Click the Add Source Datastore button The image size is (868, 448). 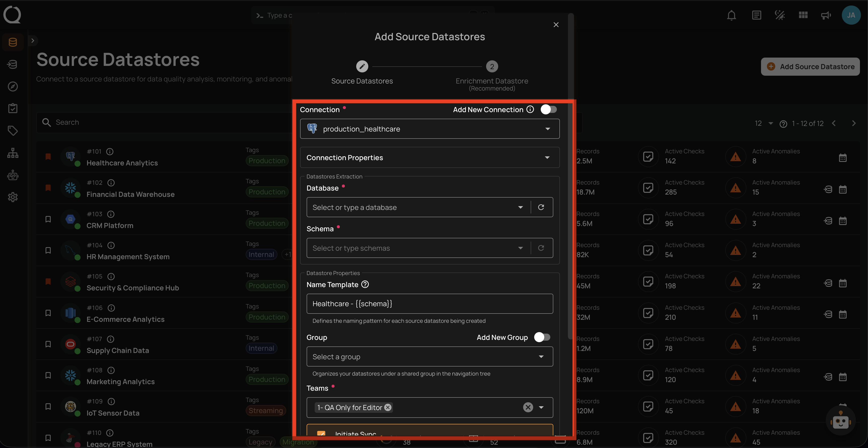click(810, 67)
